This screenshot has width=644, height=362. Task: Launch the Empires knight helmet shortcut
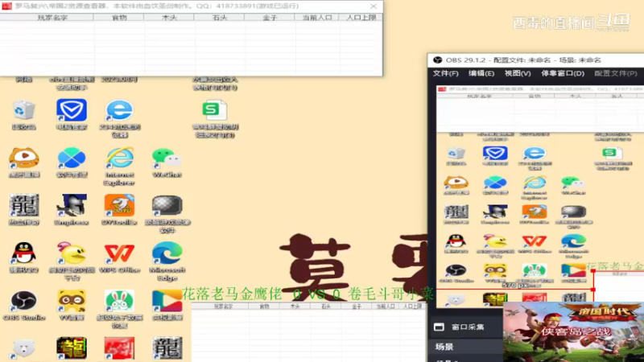pos(72,206)
